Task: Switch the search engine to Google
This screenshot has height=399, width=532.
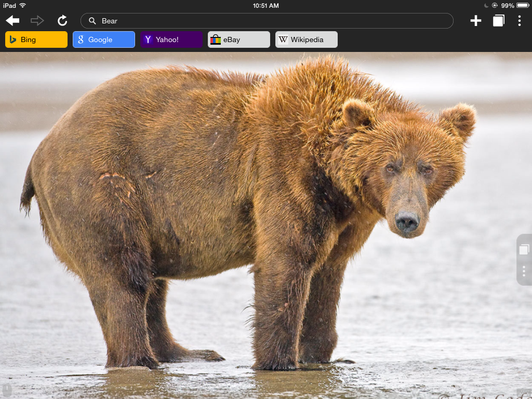Action: [104, 39]
